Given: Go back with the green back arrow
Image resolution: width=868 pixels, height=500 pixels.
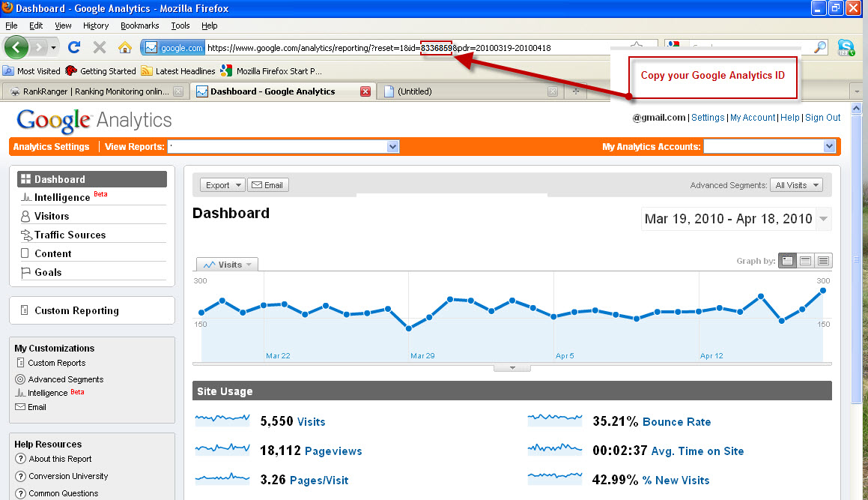Looking at the screenshot, I should (x=16, y=48).
